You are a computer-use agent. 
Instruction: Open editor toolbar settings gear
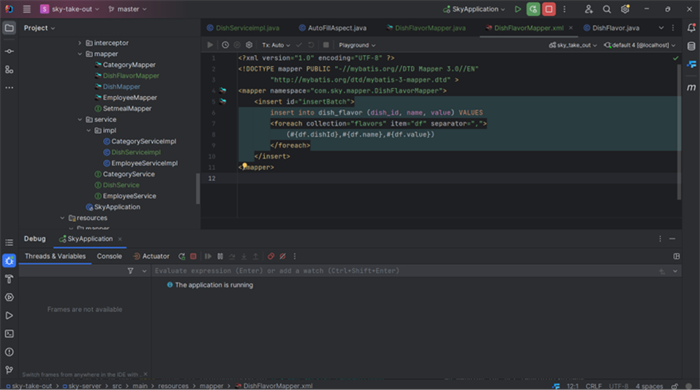(x=249, y=45)
